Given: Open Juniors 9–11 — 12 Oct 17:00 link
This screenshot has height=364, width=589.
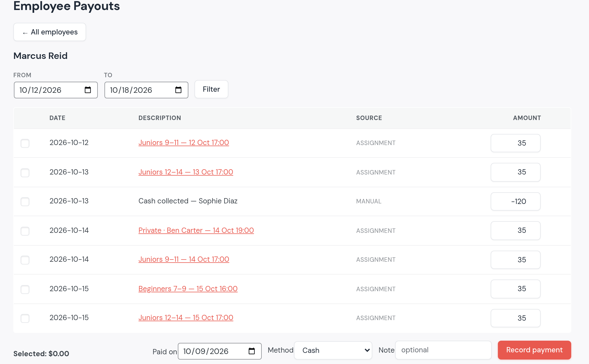Looking at the screenshot, I should click(184, 143).
